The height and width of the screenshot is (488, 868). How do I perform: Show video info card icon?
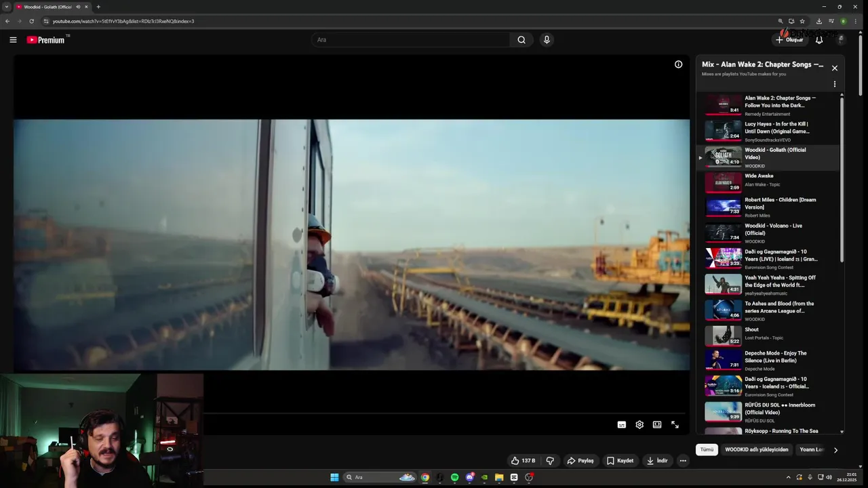pos(678,64)
